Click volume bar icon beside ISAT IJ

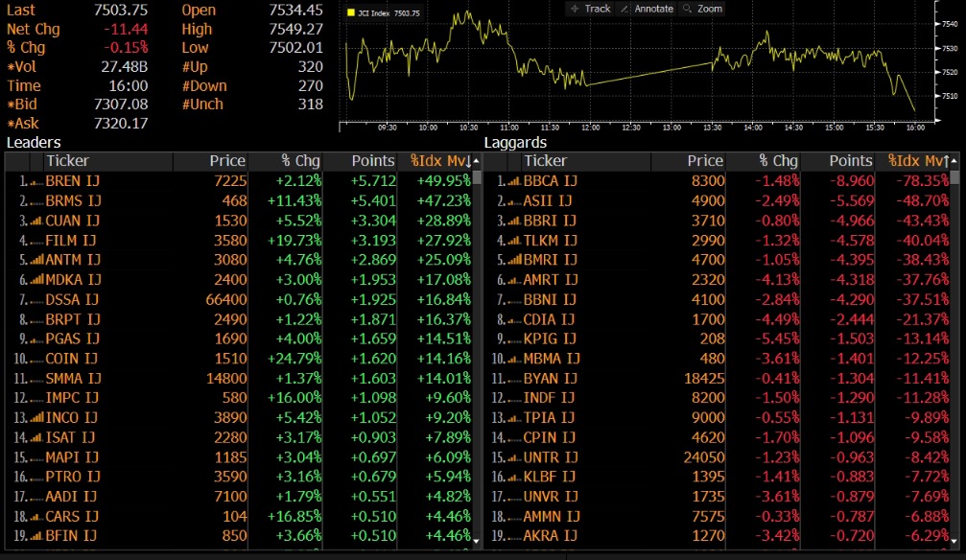tap(36, 438)
